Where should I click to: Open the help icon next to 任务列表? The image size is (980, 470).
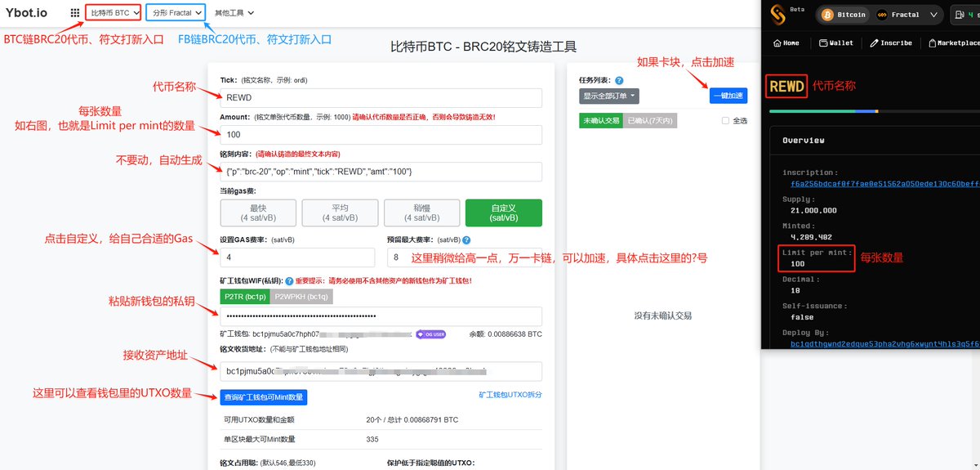619,81
